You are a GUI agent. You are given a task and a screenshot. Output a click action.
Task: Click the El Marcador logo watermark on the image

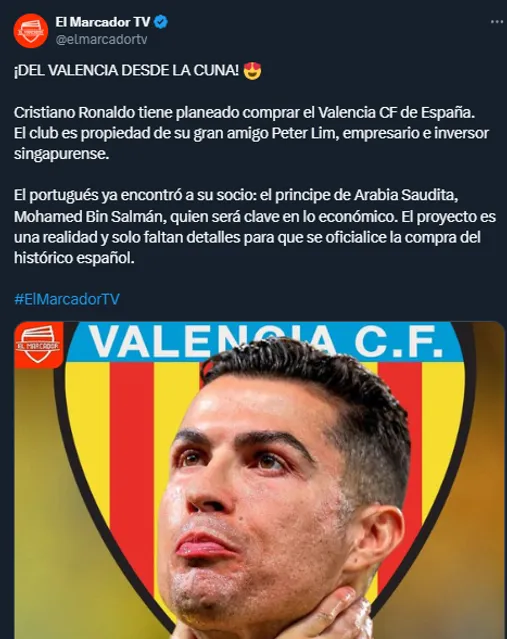[39, 345]
